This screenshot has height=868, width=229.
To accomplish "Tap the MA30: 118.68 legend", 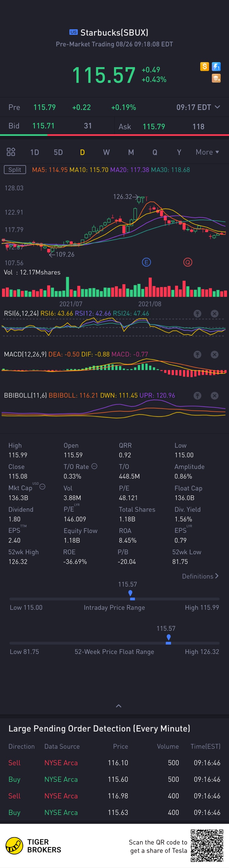I will click(x=170, y=170).
